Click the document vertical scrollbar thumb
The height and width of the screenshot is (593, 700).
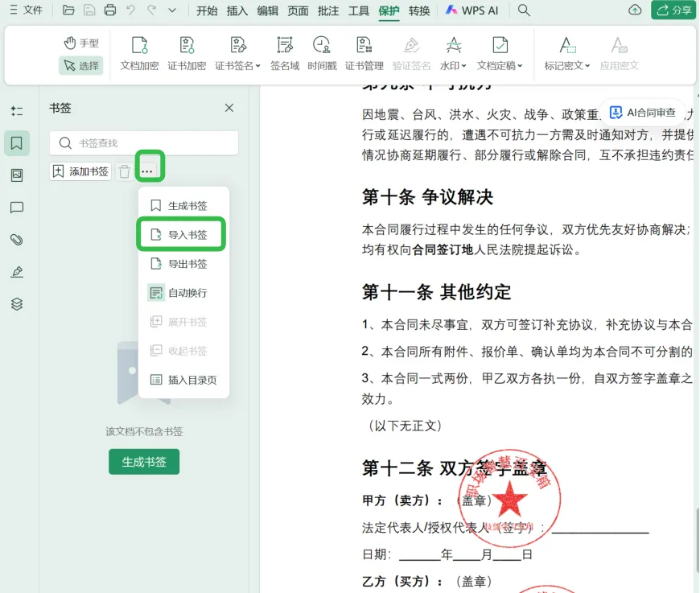coord(697,541)
